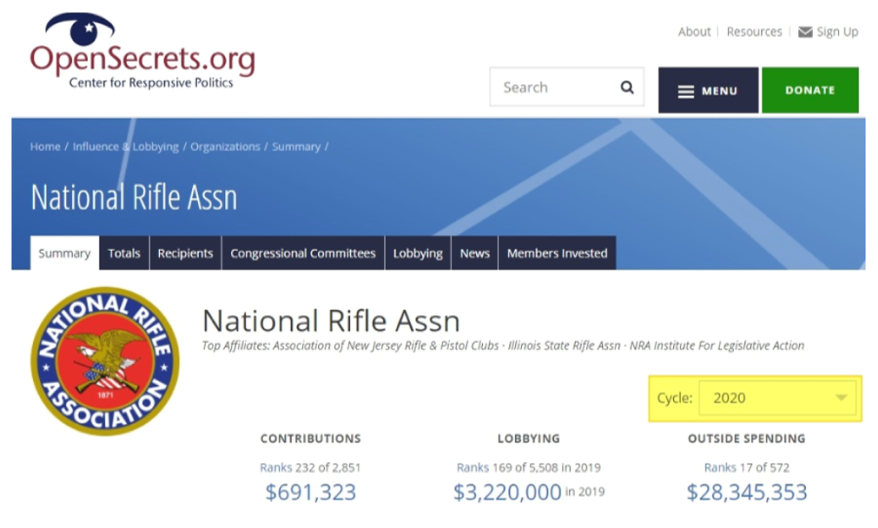Click the envelope icon beside Sign Up
This screenshot has width=878, height=528.
(x=805, y=32)
